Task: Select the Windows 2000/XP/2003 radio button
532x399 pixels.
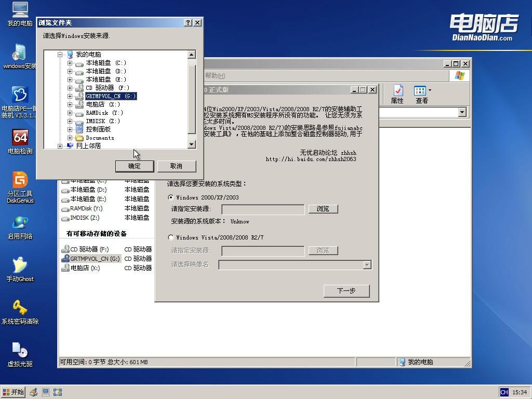Action: click(x=170, y=197)
